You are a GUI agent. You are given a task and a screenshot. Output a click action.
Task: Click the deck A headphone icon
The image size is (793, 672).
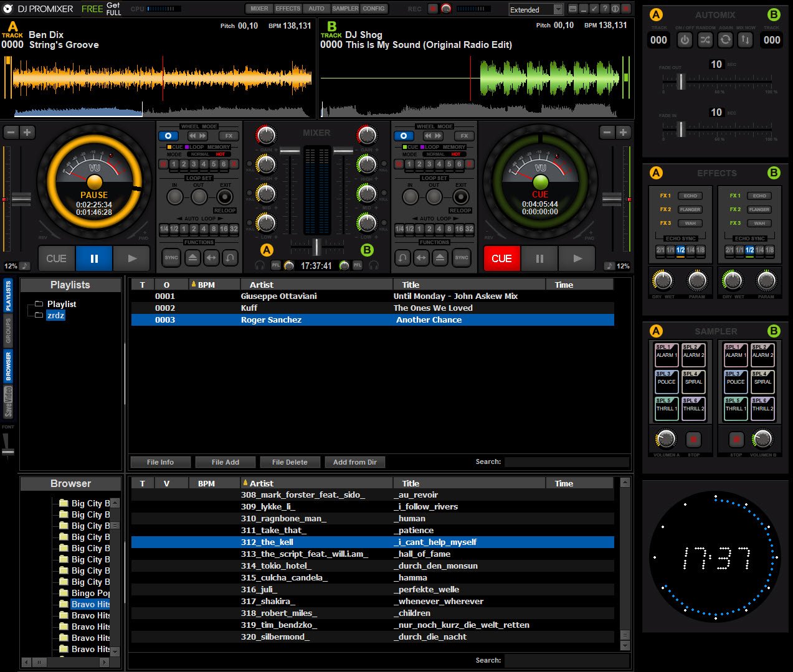click(x=260, y=266)
